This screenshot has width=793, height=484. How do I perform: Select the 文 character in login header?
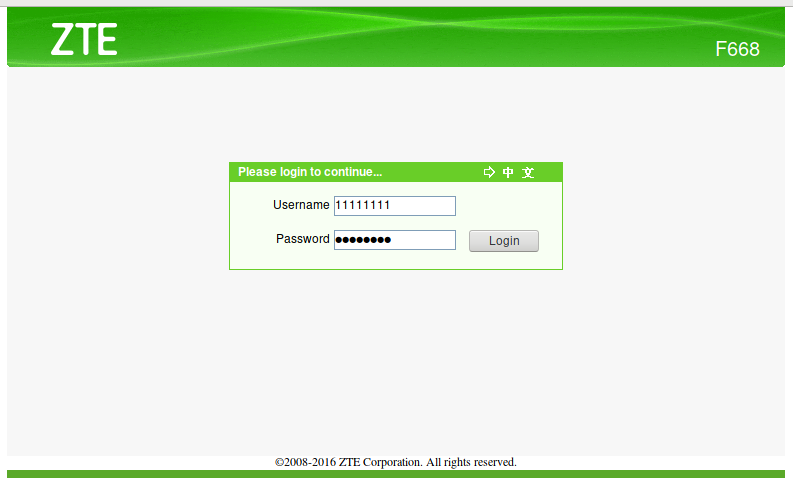point(528,172)
